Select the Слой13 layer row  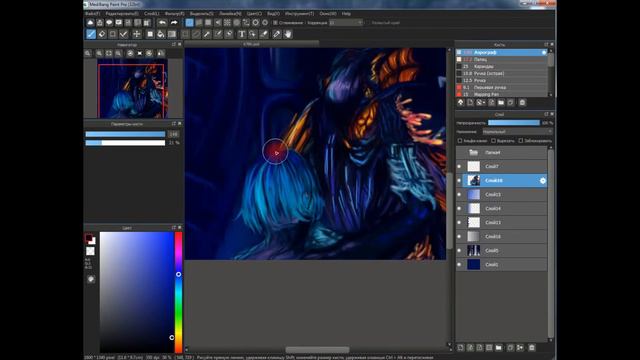501,222
